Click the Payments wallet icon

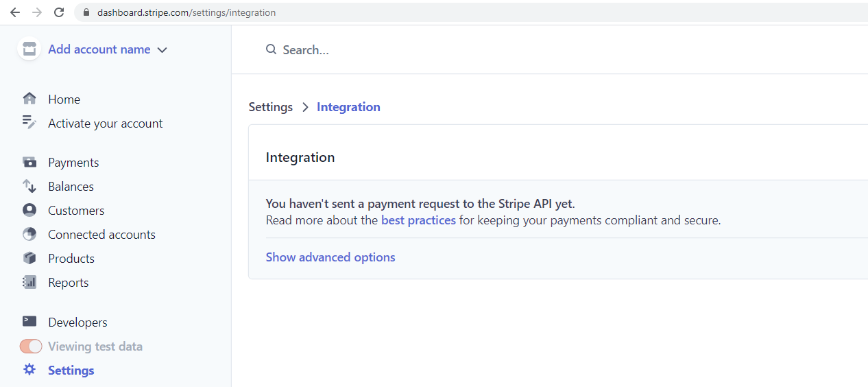(29, 162)
